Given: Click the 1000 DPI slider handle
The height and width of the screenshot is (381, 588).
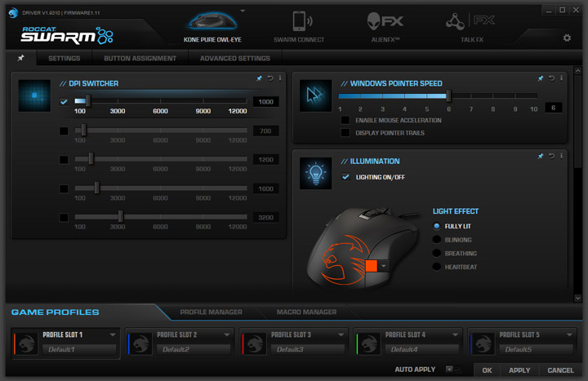Looking at the screenshot, I should point(87,100).
